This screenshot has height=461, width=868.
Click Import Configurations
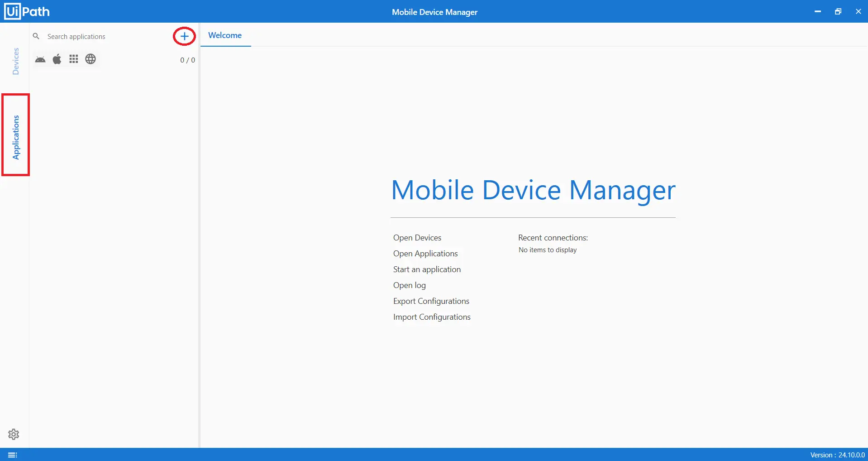click(x=431, y=317)
